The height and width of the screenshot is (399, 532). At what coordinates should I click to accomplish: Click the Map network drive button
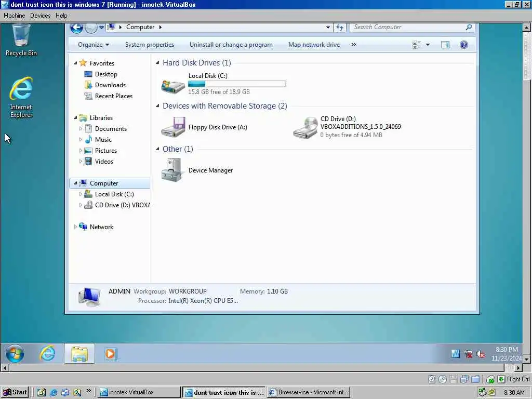coord(314,45)
